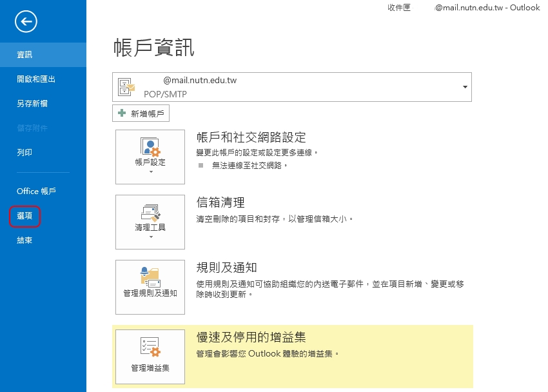
Task: Click the 帳戶和社交網路設定 heading
Action: 251,137
